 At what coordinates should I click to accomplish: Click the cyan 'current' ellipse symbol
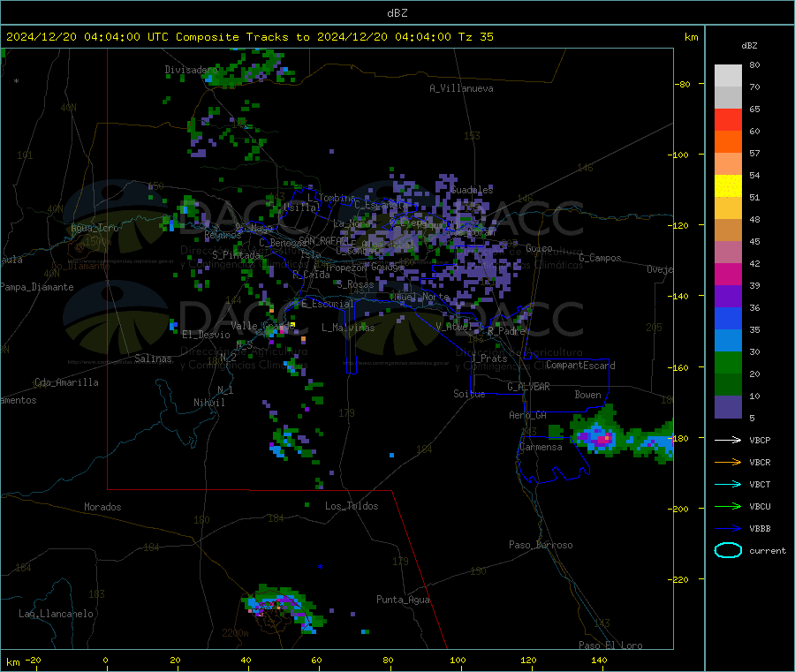[x=728, y=550]
